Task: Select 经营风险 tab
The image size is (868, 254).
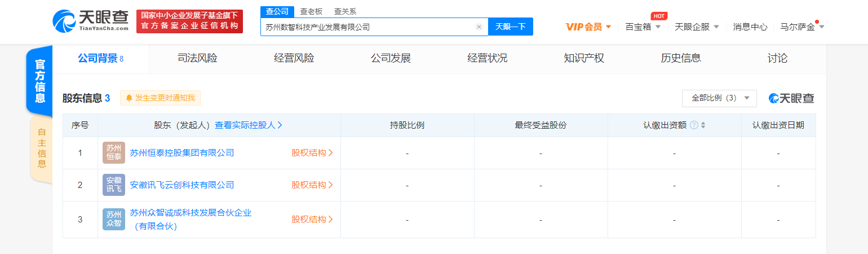Action: tap(294, 58)
